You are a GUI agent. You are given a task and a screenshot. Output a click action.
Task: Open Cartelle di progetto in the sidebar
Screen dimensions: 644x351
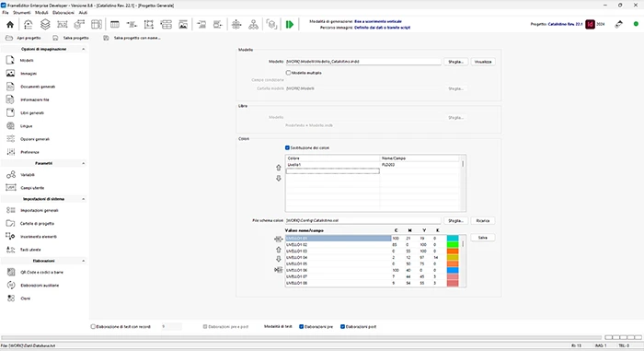click(x=37, y=224)
